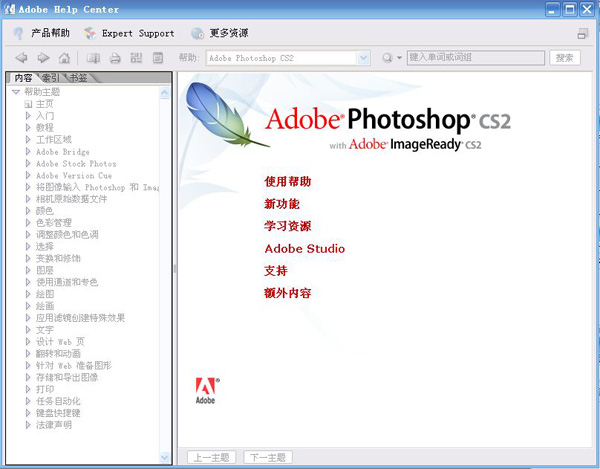Screen dimensions: 600x469
Task: Click the tree scrollbar up arrow
Action: click(165, 93)
